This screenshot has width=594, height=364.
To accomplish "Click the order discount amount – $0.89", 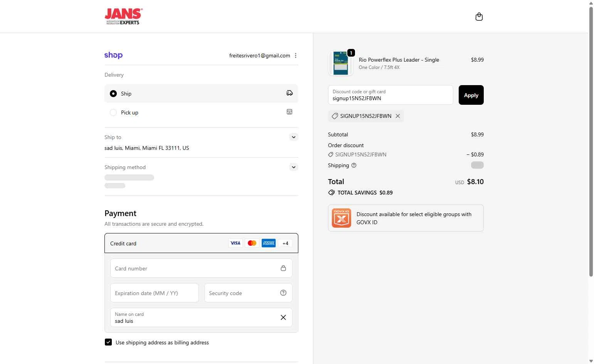I will point(475,154).
